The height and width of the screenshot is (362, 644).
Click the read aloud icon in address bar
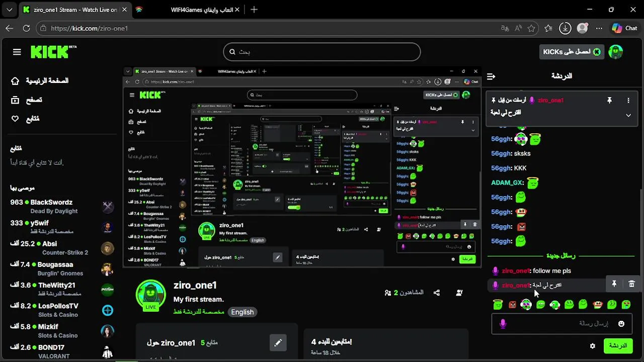coord(518,28)
